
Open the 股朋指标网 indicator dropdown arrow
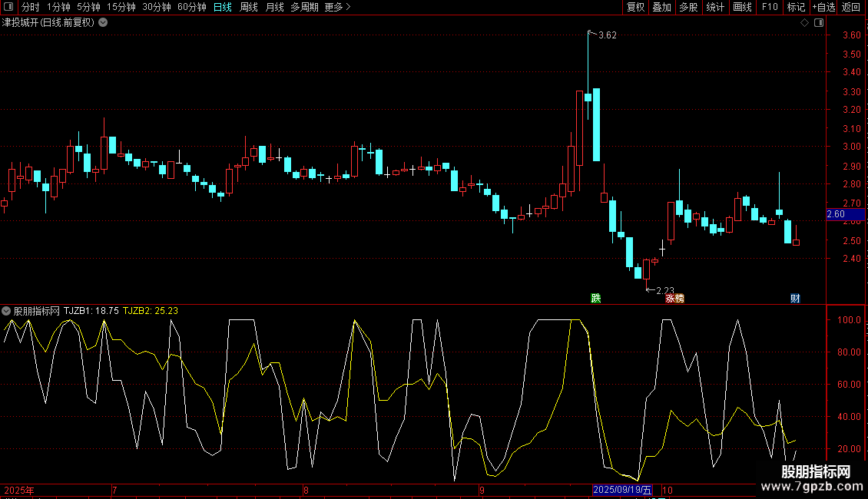(x=6, y=311)
